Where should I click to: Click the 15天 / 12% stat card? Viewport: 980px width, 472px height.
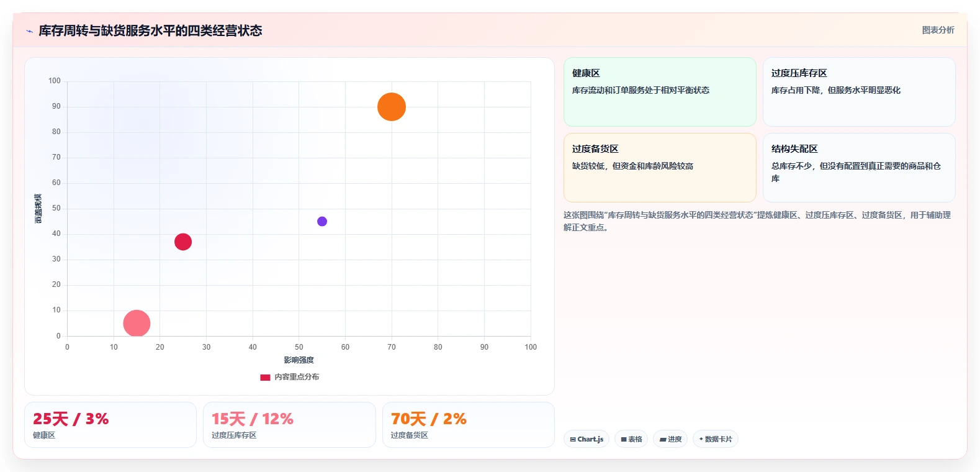(289, 425)
